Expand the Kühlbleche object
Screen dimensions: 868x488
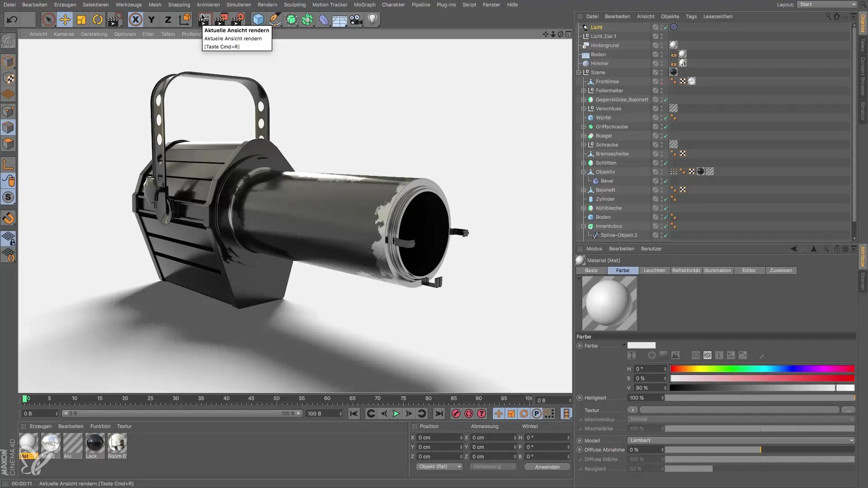coord(584,208)
